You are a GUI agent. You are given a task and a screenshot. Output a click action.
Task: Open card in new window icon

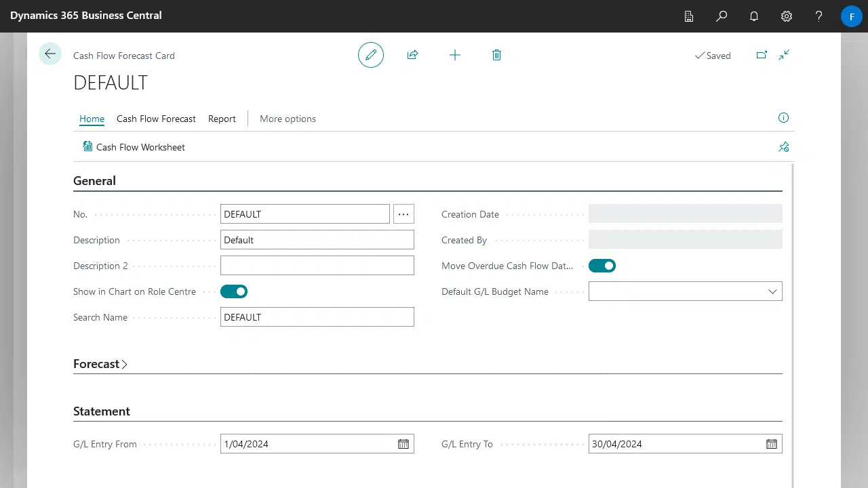(x=762, y=55)
